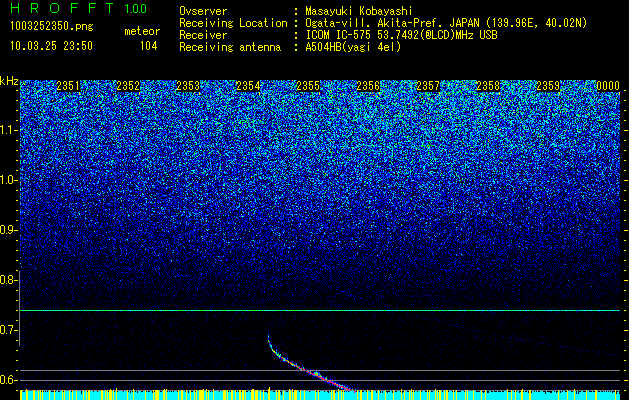Screen dimensions: 629x400
Task: Click the meteor label
Action: point(142,31)
